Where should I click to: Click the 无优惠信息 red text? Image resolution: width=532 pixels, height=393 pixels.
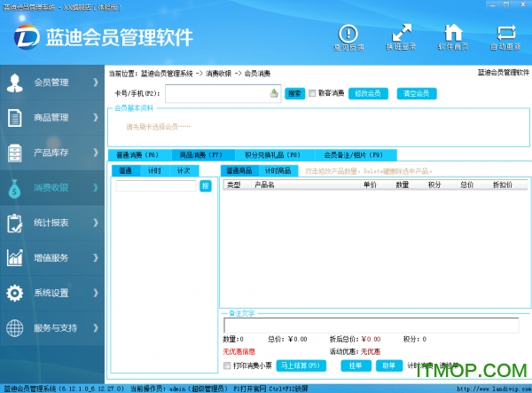[x=239, y=351]
